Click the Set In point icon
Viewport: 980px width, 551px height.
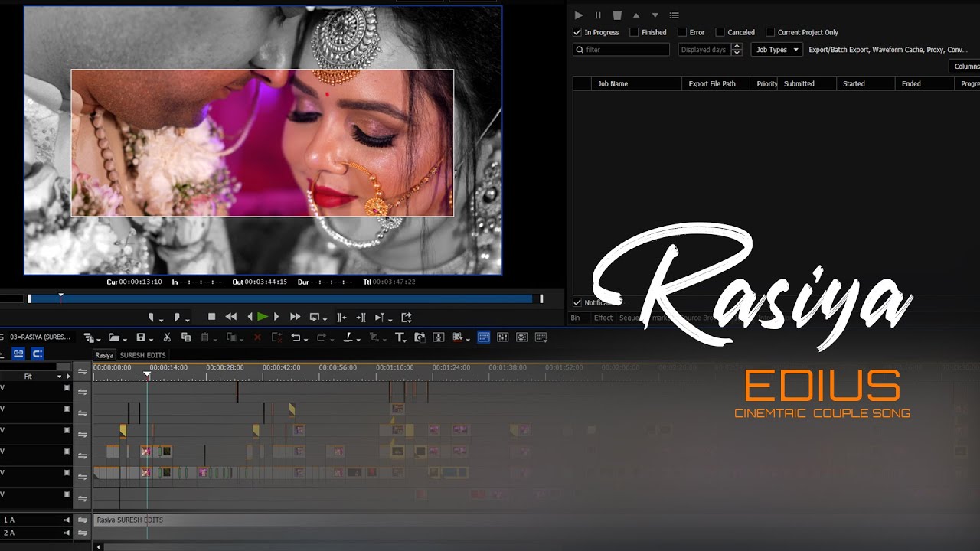pyautogui.click(x=152, y=317)
